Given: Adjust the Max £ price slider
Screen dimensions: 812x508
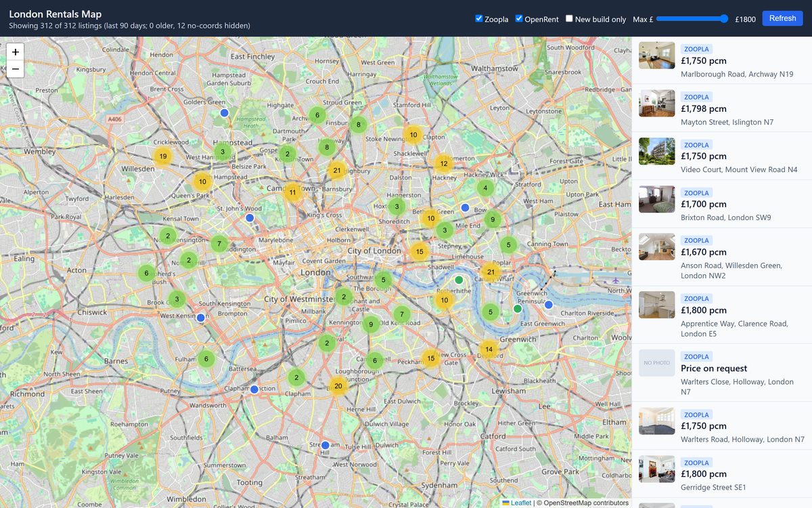Looking at the screenshot, I should click(x=692, y=19).
